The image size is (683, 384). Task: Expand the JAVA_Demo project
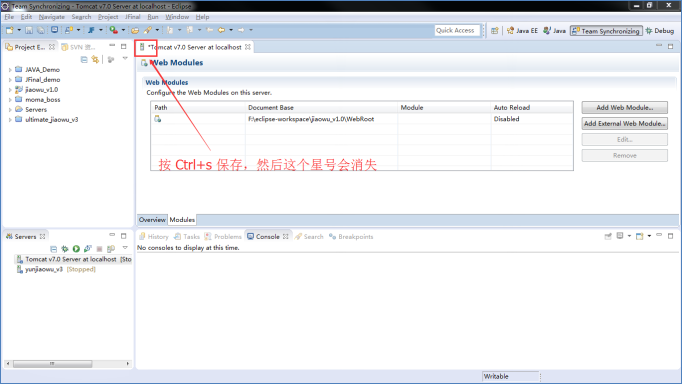pos(10,70)
